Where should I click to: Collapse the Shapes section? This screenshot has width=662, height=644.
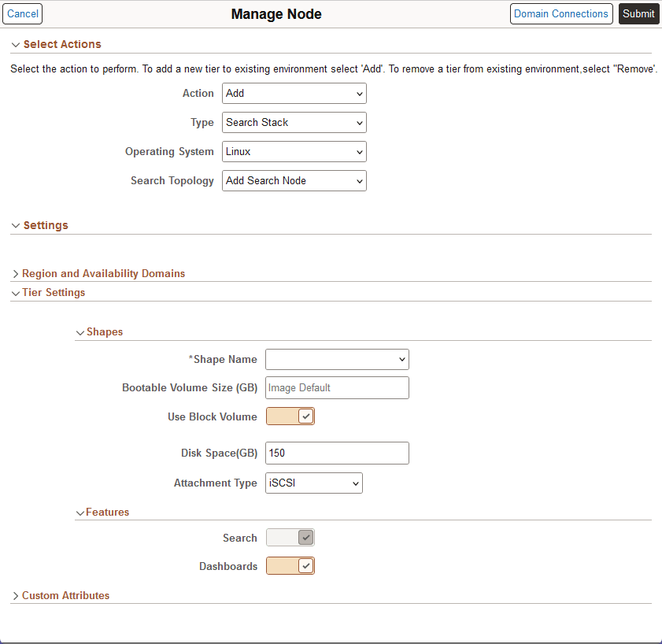[x=80, y=331]
